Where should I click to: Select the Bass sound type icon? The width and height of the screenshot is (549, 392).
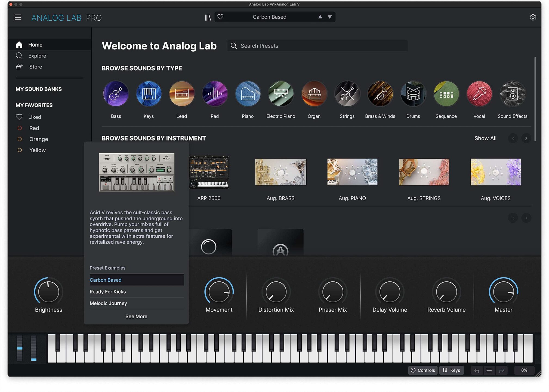click(x=116, y=94)
